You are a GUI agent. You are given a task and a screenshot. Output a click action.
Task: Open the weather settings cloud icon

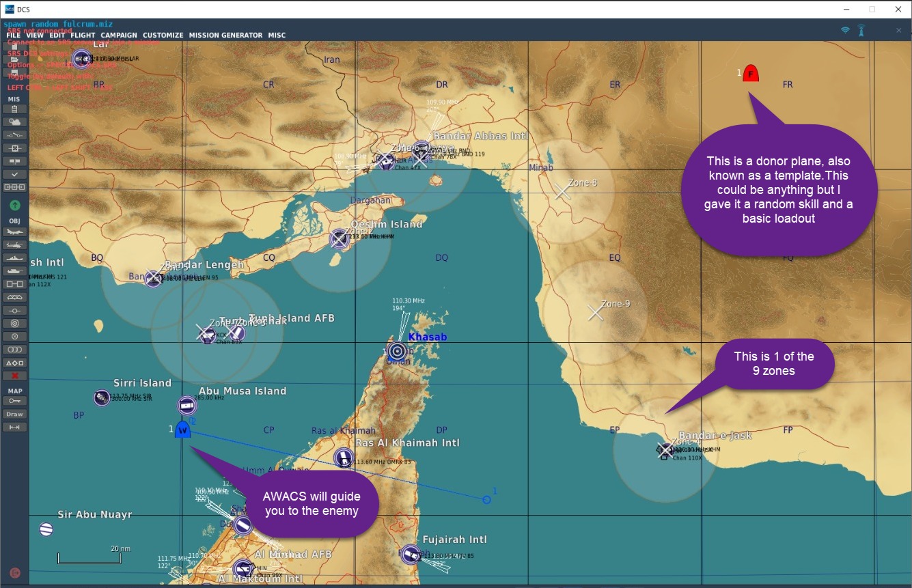click(x=14, y=122)
